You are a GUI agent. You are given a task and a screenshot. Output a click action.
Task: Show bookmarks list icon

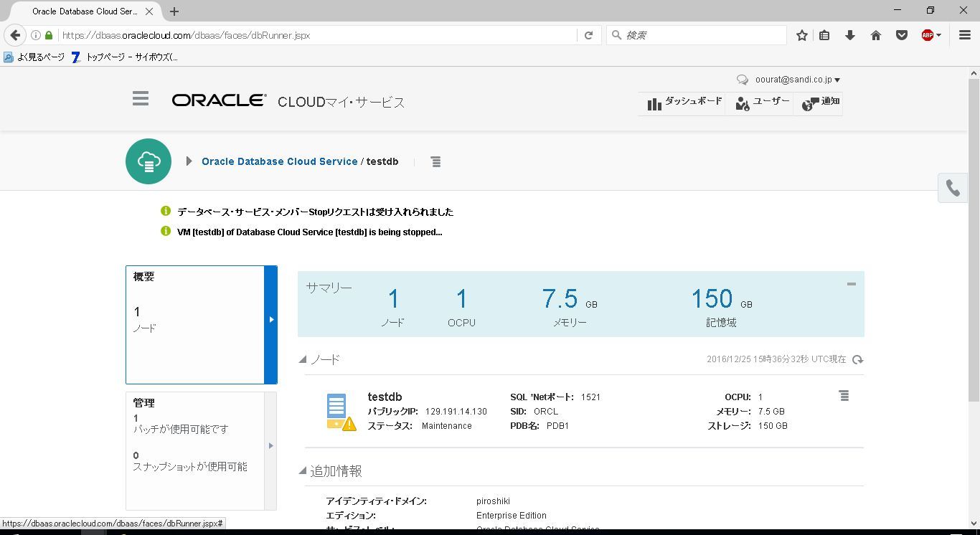pos(825,35)
